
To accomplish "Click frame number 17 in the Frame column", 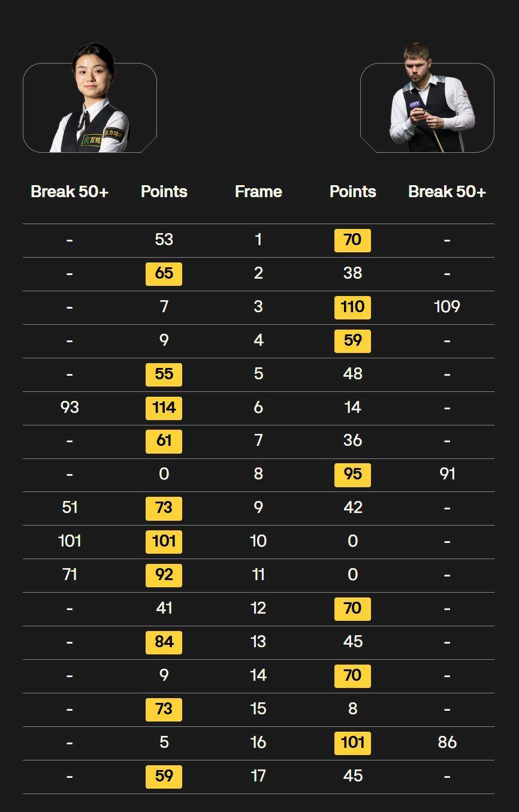I will click(x=258, y=776).
